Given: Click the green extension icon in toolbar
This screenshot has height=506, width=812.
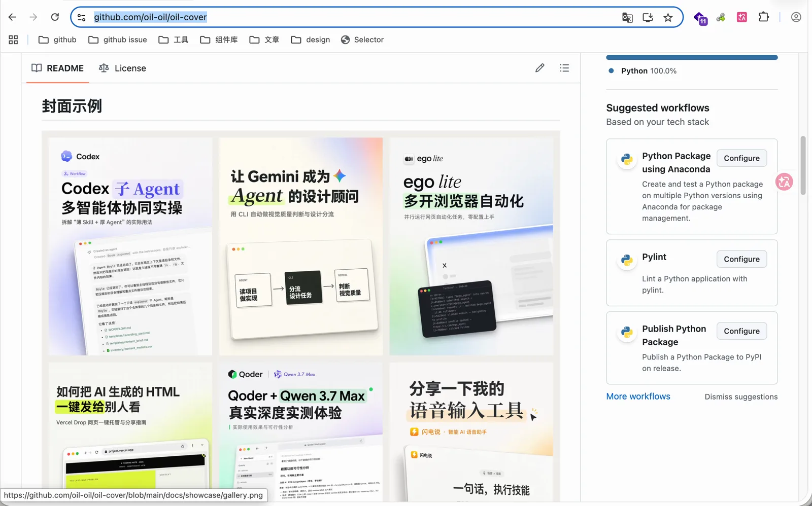Looking at the screenshot, I should coord(721,18).
